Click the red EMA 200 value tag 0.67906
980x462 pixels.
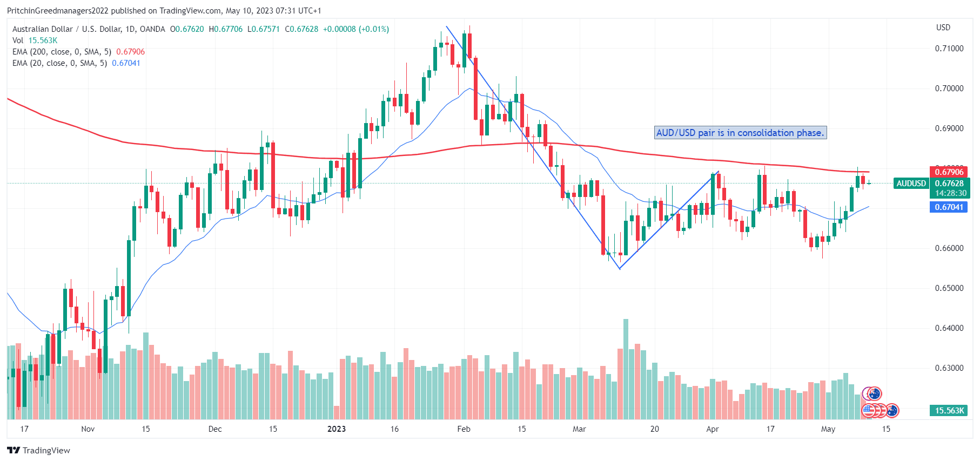click(x=949, y=172)
